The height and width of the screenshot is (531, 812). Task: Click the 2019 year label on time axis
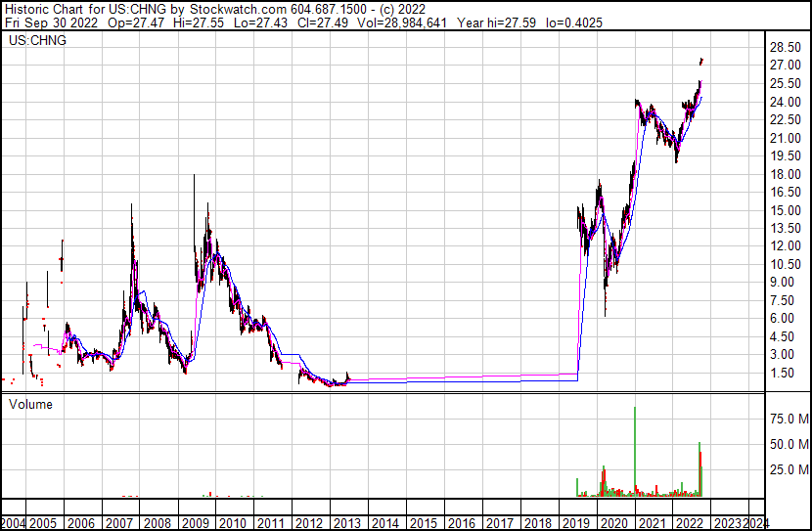pos(575,523)
